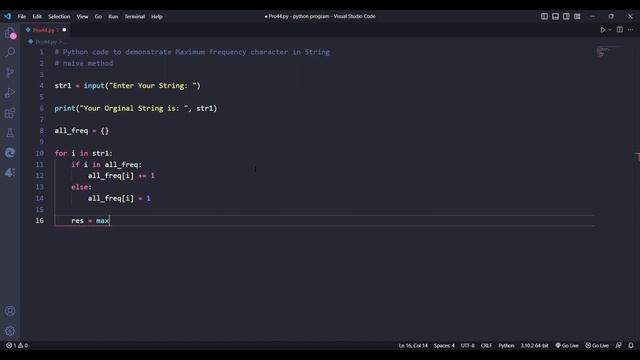The height and width of the screenshot is (360, 640).
Task: Click the first comment line about Maximum frequency
Action: (192, 52)
